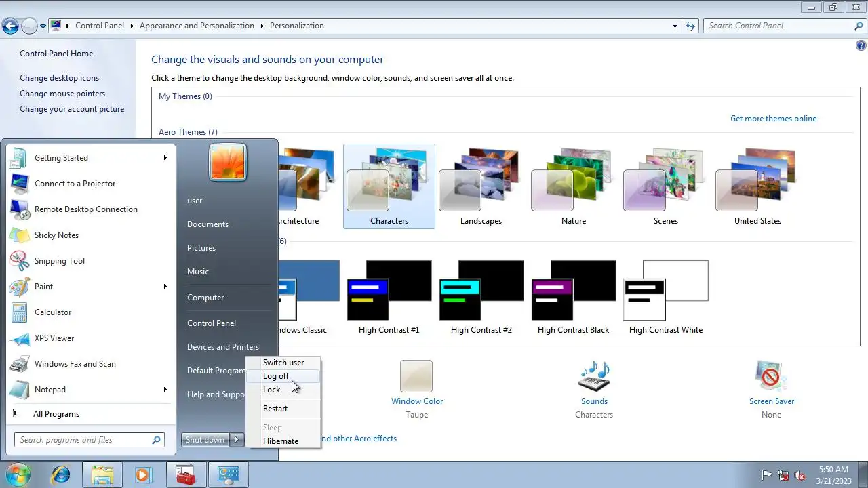
Task: Expand the Control Panel breadcrumb arrow
Action: (x=132, y=26)
